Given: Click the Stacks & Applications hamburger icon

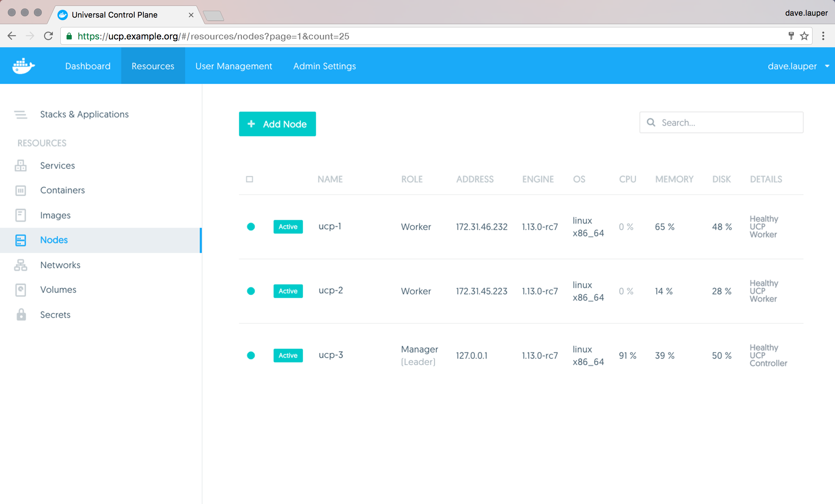Looking at the screenshot, I should [20, 114].
